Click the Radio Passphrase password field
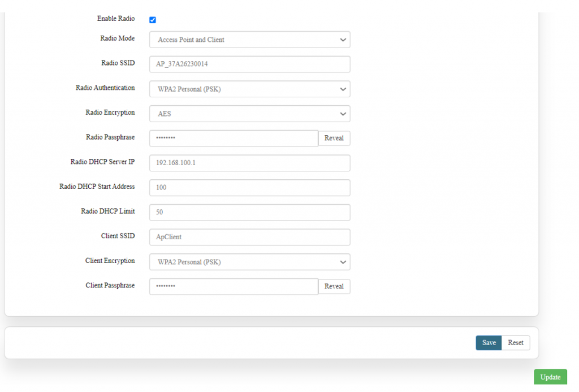The image size is (579, 392). click(x=234, y=138)
